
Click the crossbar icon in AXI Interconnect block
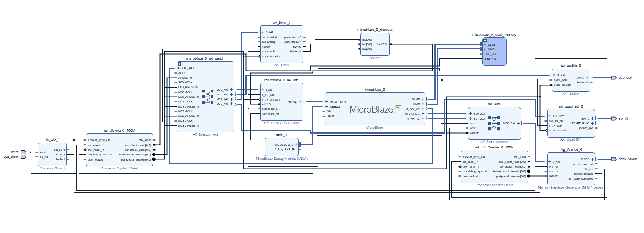(208, 97)
